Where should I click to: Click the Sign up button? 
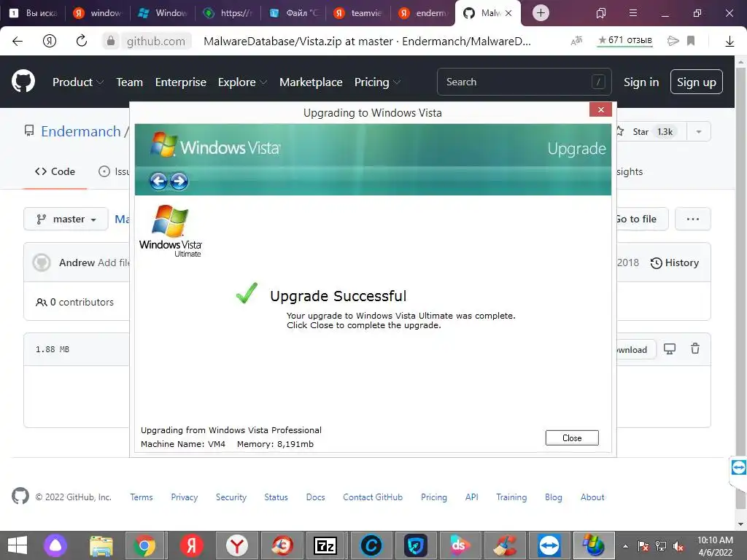(x=697, y=82)
